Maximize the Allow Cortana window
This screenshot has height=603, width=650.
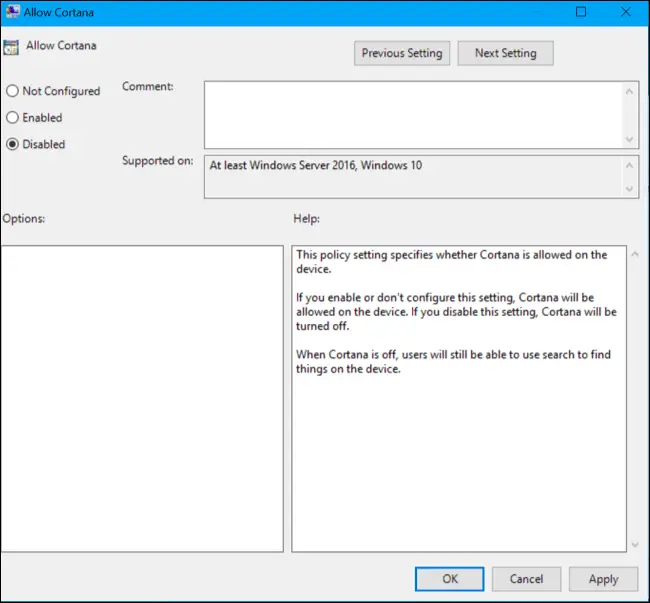pyautogui.click(x=581, y=12)
